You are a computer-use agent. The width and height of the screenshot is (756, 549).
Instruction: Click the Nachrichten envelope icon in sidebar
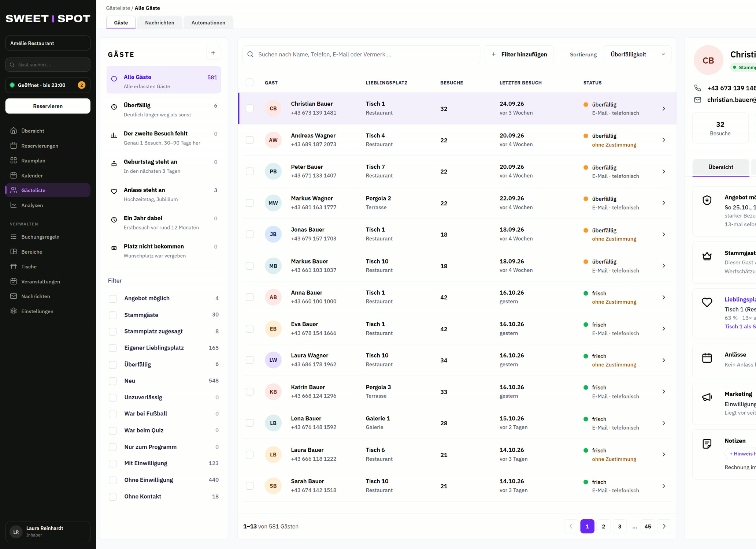pyautogui.click(x=14, y=296)
